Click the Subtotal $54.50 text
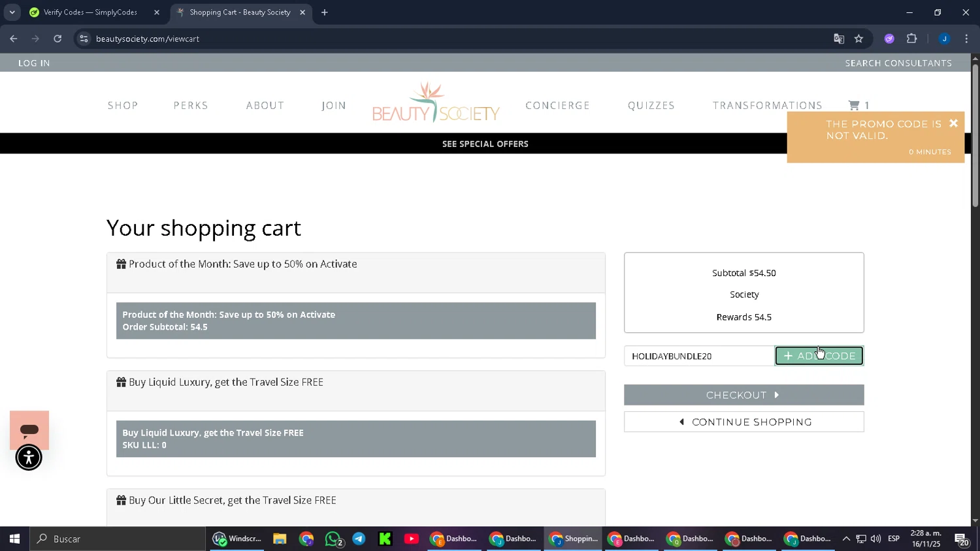 pyautogui.click(x=744, y=273)
